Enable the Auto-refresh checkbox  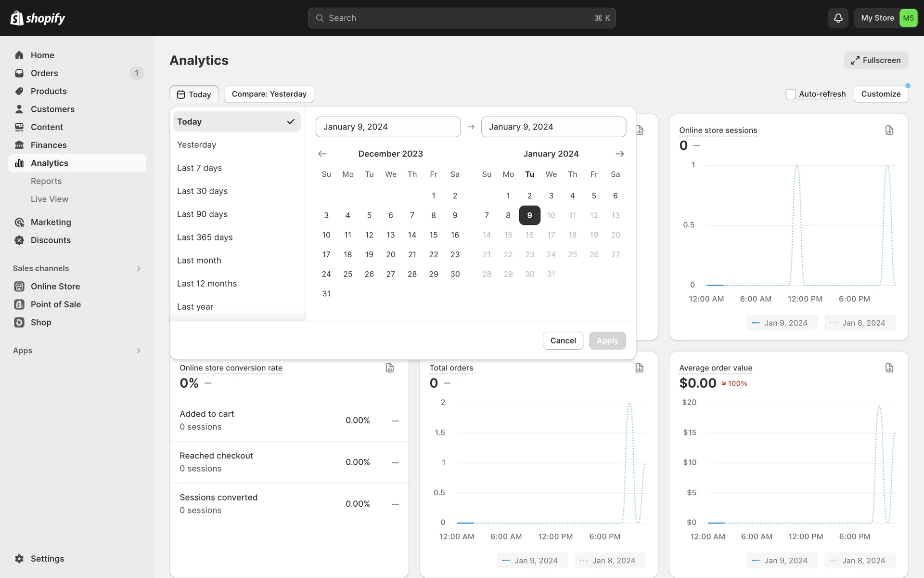pos(790,94)
